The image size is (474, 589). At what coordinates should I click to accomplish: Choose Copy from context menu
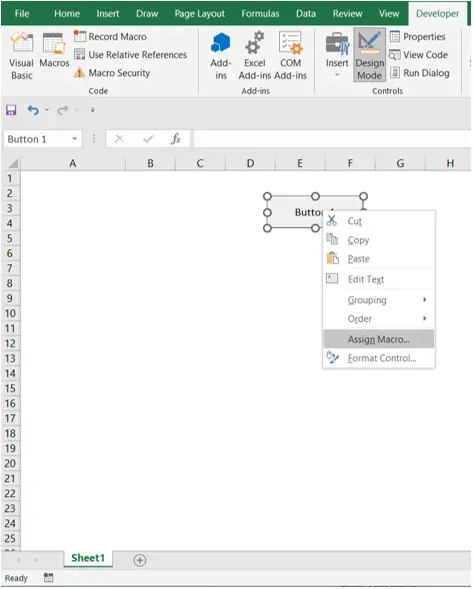pyautogui.click(x=379, y=240)
